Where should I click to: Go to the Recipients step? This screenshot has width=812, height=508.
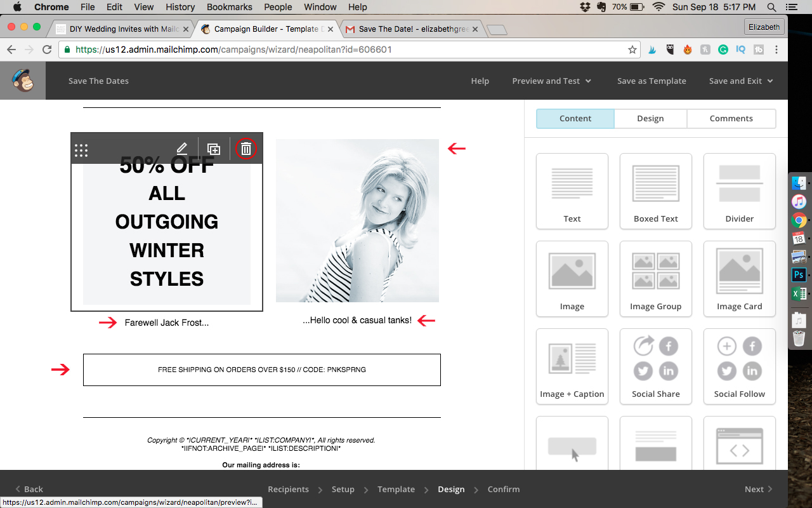coord(288,489)
